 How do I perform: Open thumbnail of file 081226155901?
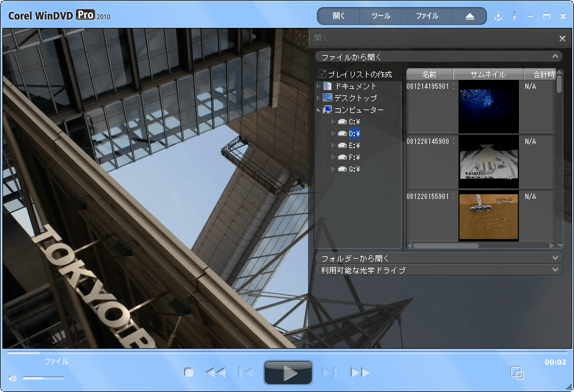click(488, 217)
